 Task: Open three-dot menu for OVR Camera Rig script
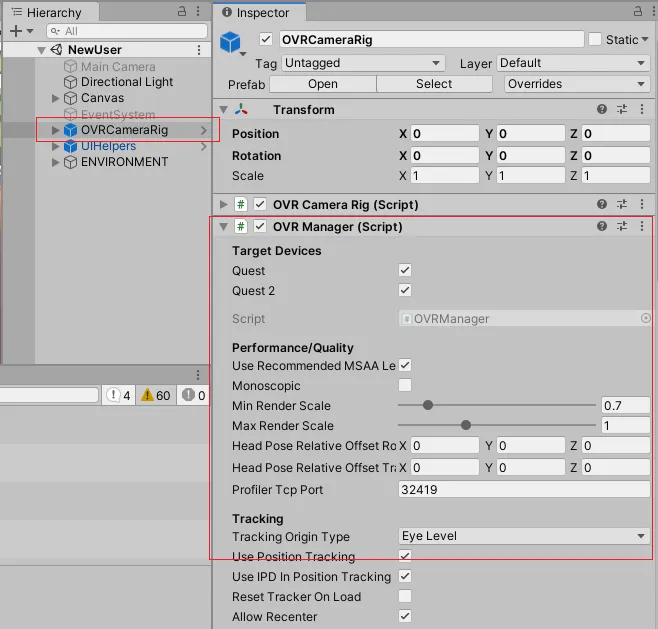(x=642, y=204)
